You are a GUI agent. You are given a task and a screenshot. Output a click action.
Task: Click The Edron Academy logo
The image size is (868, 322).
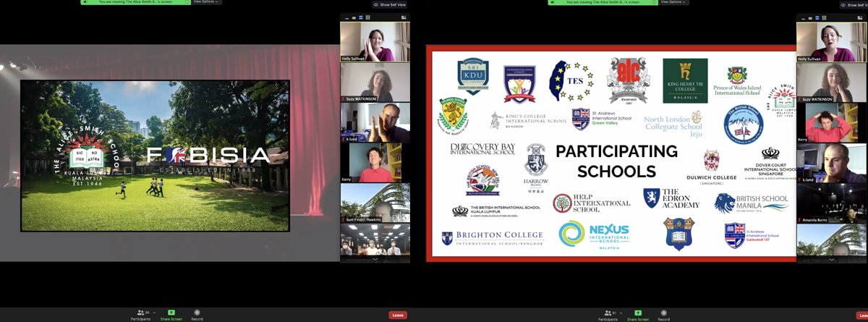672,199
